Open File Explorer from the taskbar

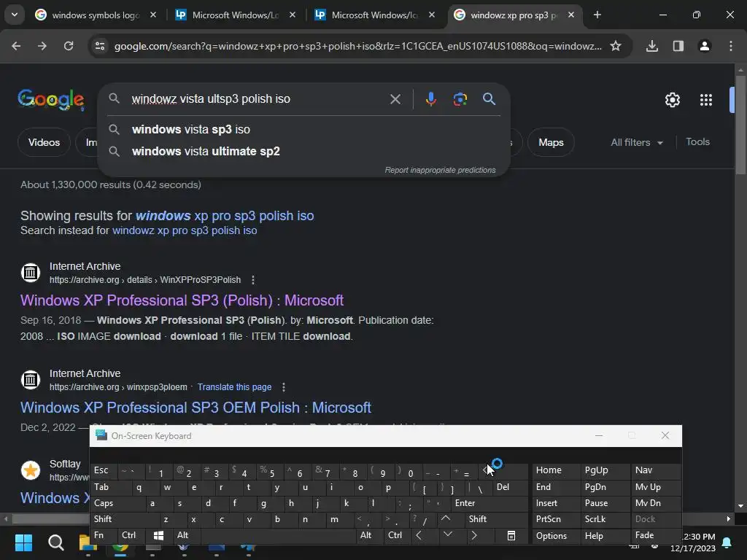point(88,542)
